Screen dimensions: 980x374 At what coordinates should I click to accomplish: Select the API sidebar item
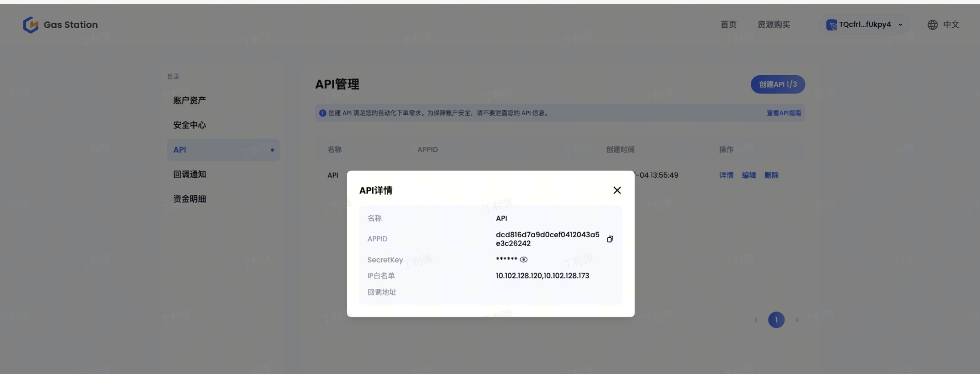click(x=223, y=150)
